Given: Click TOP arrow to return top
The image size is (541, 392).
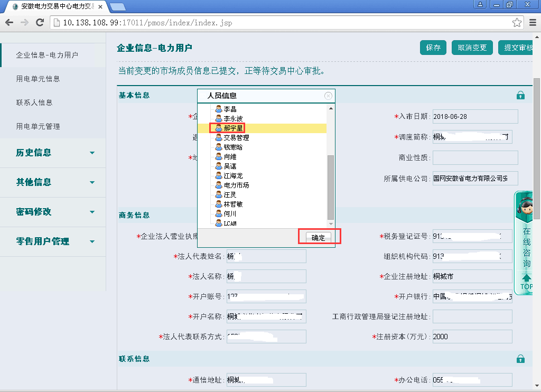Looking at the screenshot, I should [526, 282].
